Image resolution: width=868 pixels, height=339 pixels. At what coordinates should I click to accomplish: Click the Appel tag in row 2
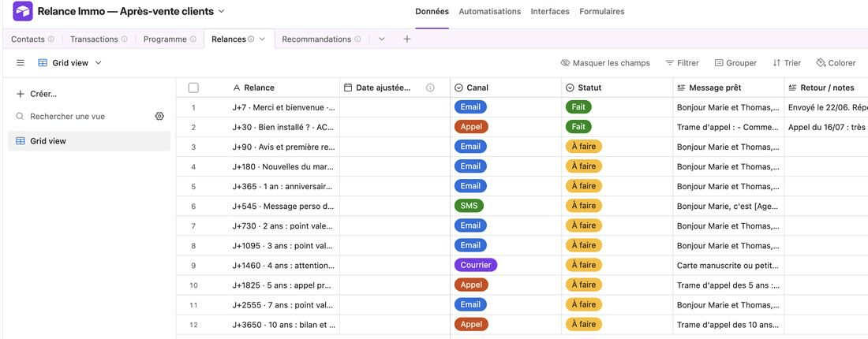pos(471,127)
